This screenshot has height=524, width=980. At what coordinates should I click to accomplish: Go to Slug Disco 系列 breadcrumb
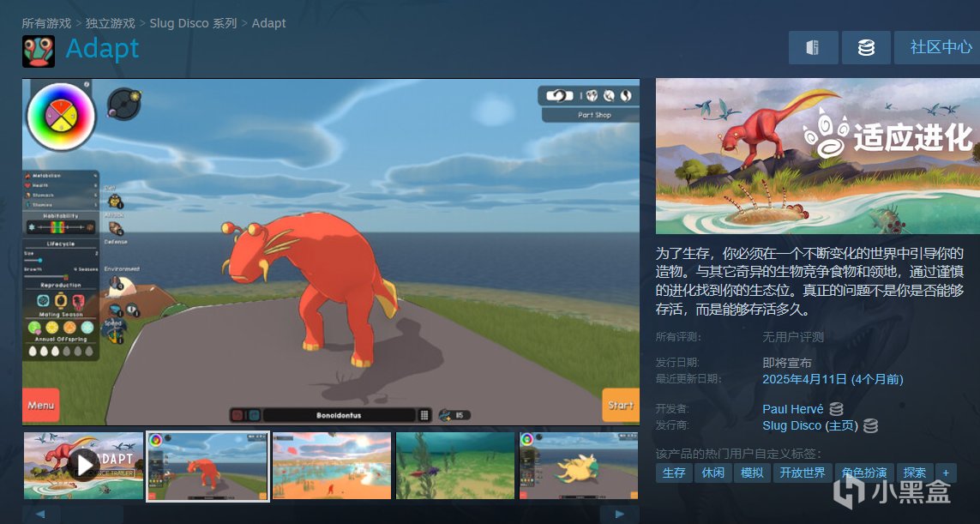pyautogui.click(x=193, y=23)
